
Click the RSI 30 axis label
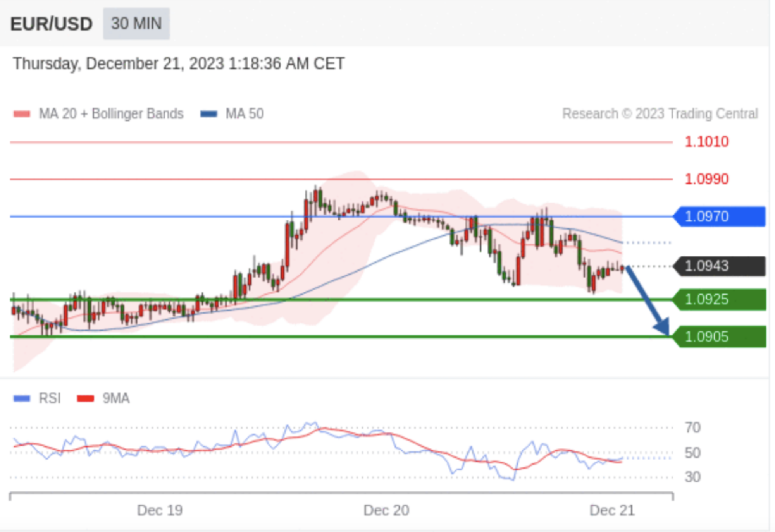[x=693, y=477]
